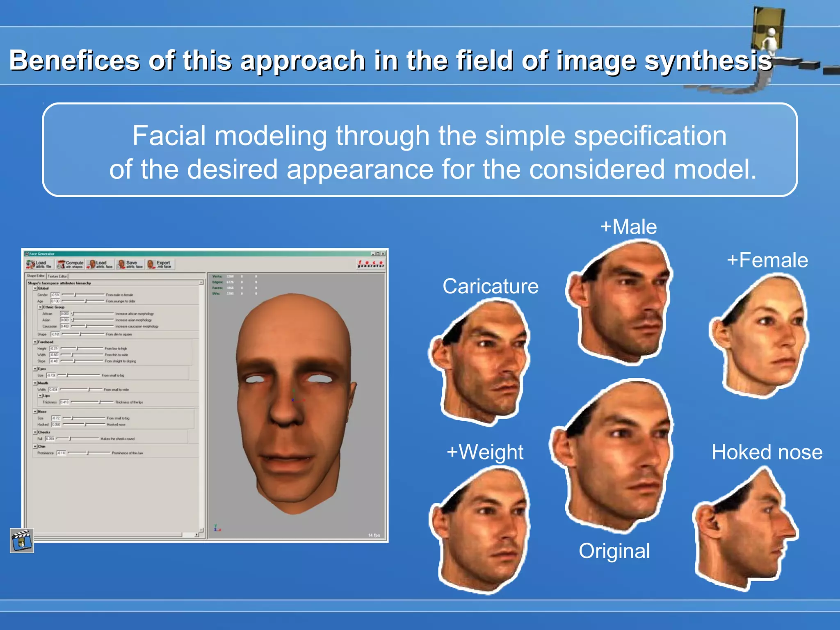Click the Eyes Size value field

click(x=51, y=375)
